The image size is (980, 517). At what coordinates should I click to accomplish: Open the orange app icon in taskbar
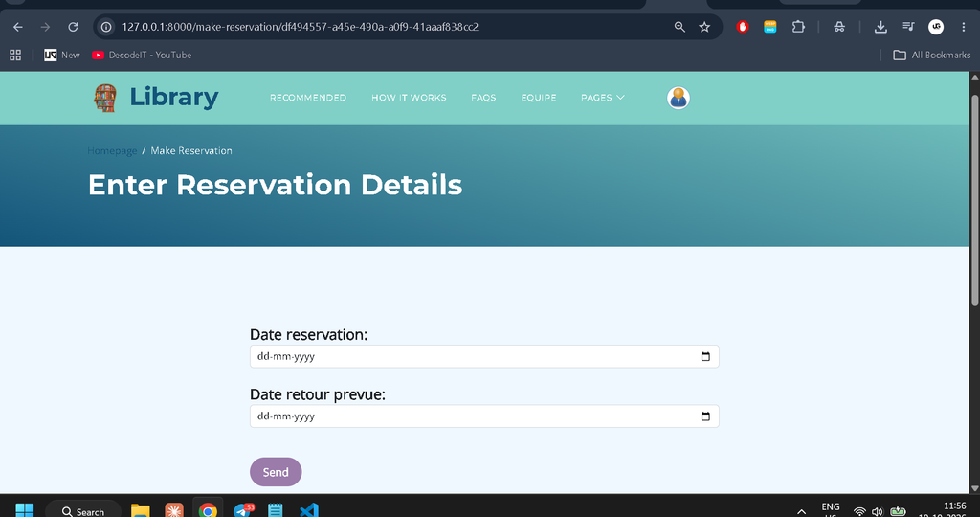(174, 510)
